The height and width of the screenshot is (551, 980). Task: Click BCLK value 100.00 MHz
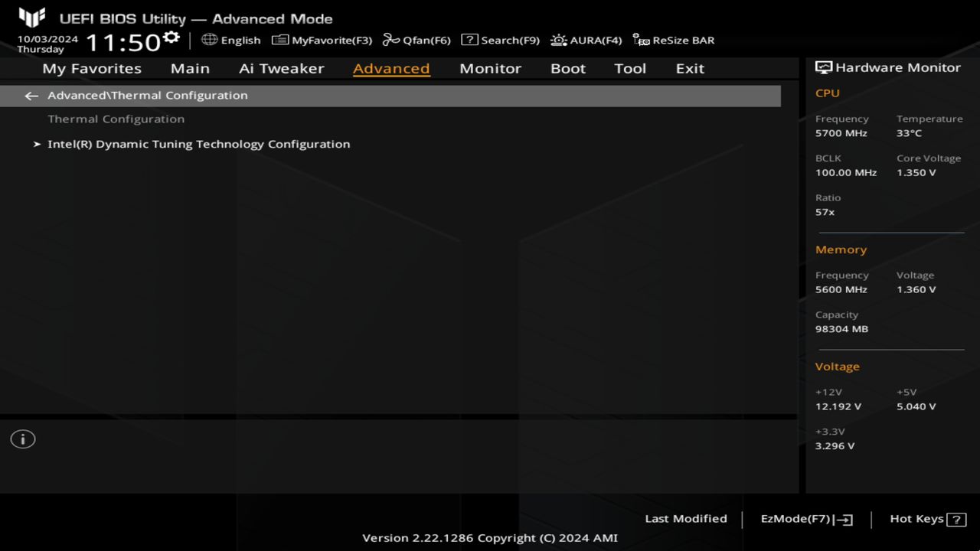coord(845,173)
